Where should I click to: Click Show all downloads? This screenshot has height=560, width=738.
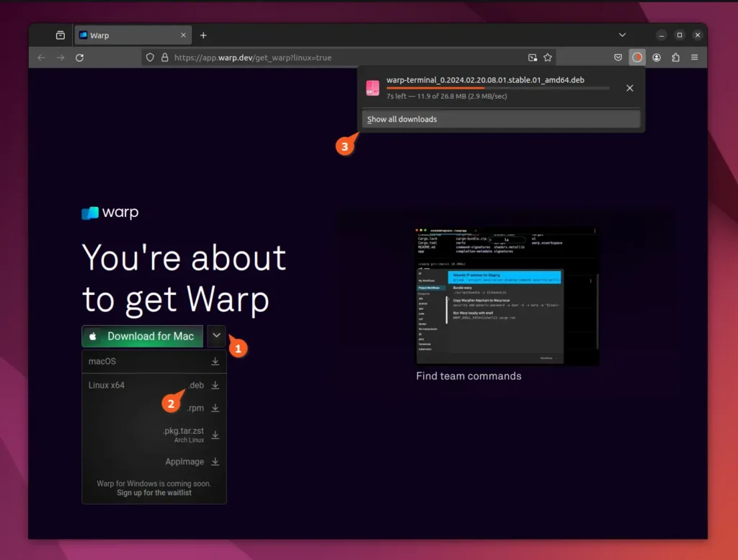click(x=402, y=119)
